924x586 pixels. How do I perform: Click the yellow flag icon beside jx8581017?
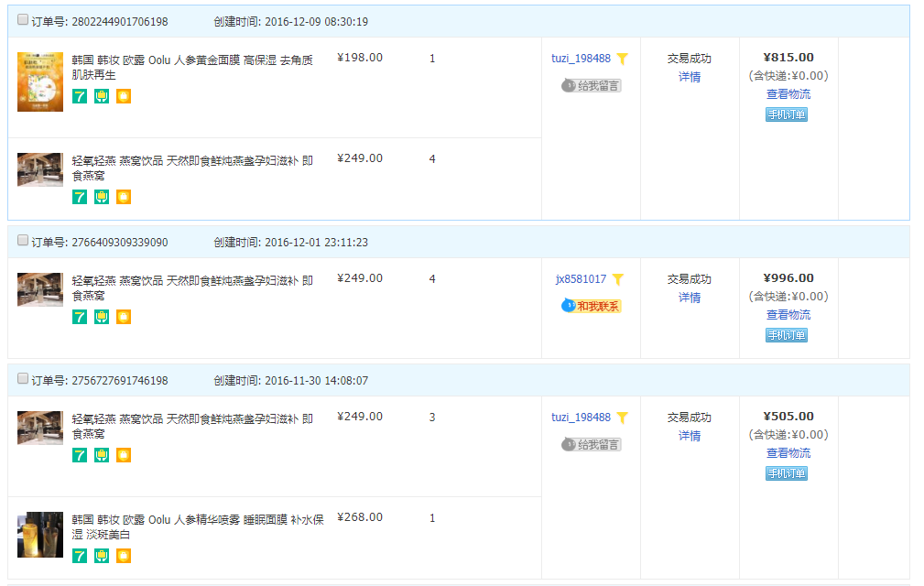(618, 279)
